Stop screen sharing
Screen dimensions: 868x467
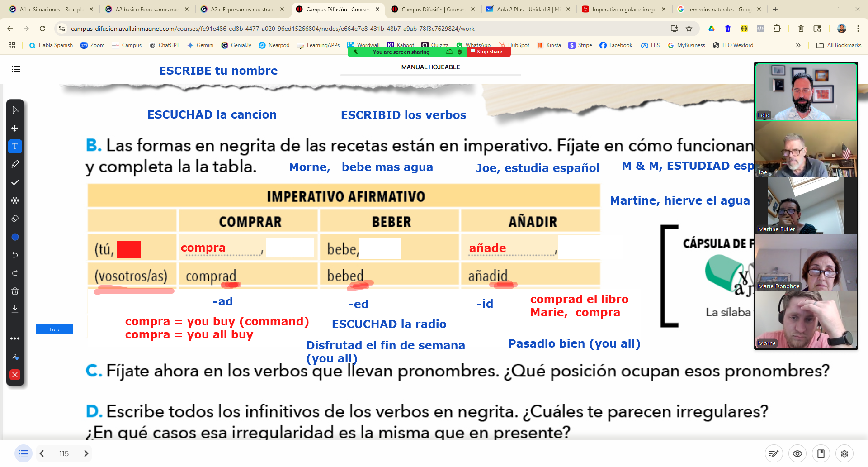(489, 52)
